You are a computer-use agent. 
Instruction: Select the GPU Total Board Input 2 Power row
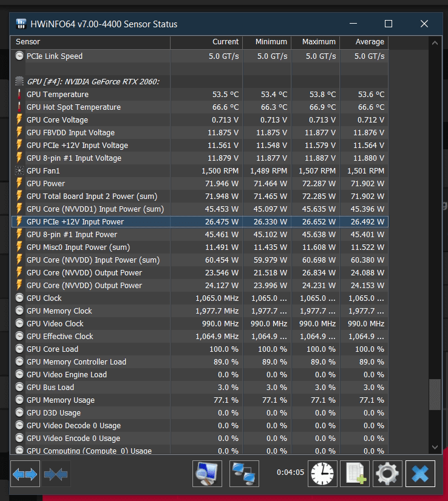coord(200,196)
